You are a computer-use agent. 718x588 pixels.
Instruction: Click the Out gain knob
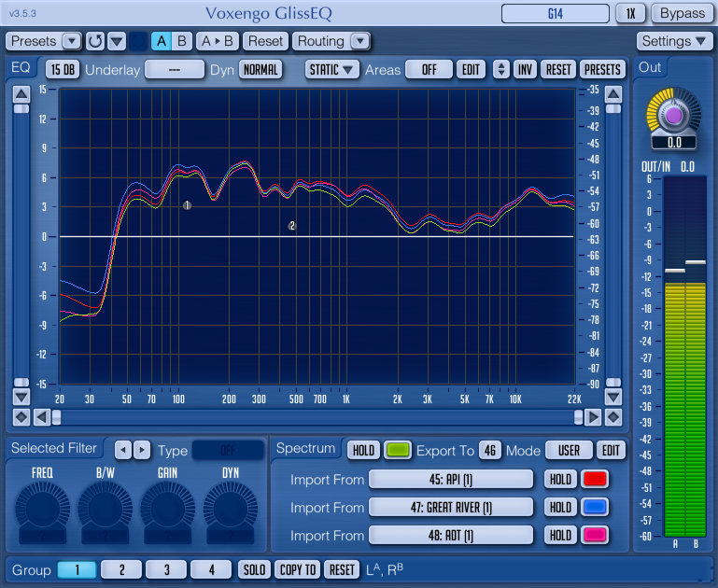(670, 116)
